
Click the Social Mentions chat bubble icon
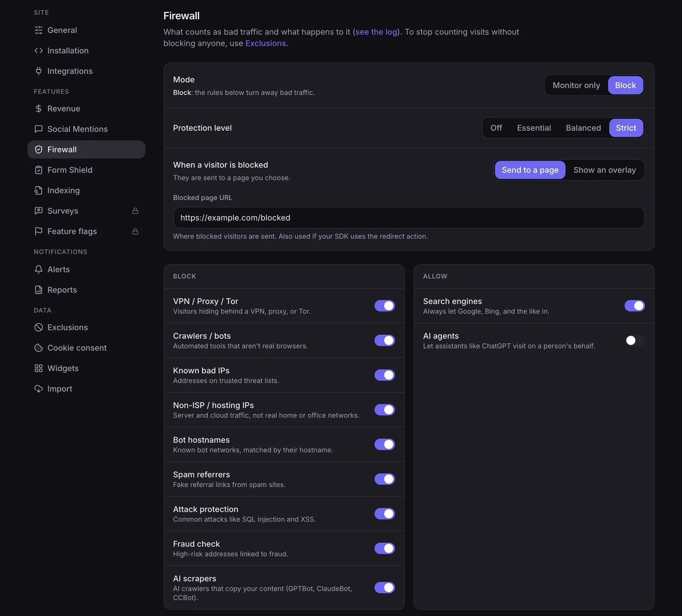(38, 129)
